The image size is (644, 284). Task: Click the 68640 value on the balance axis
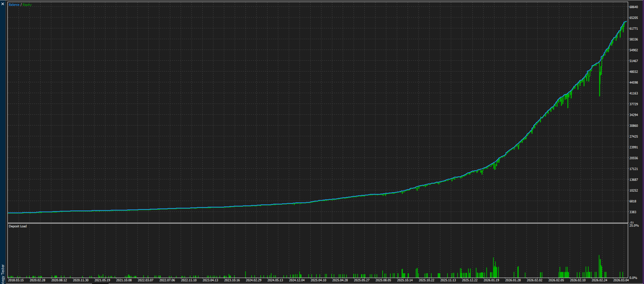634,7
